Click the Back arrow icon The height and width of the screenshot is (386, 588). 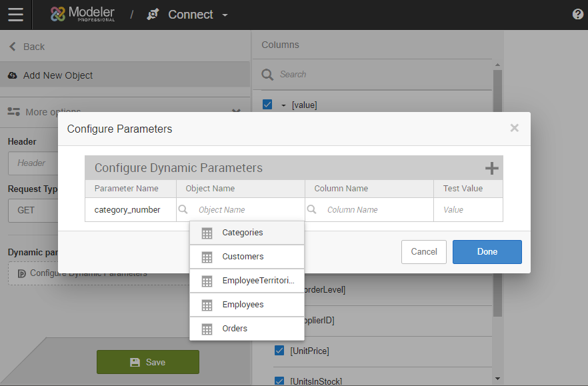[x=13, y=47]
